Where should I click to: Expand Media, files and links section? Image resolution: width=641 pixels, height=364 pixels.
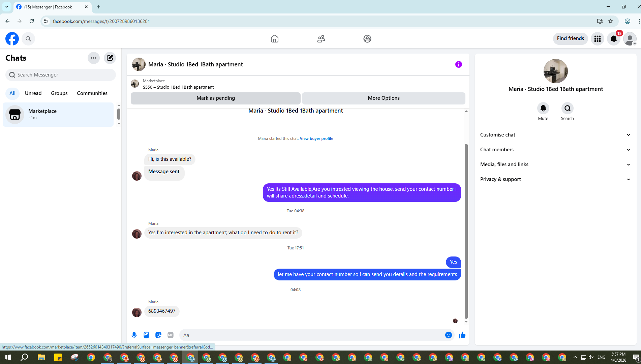(x=556, y=164)
